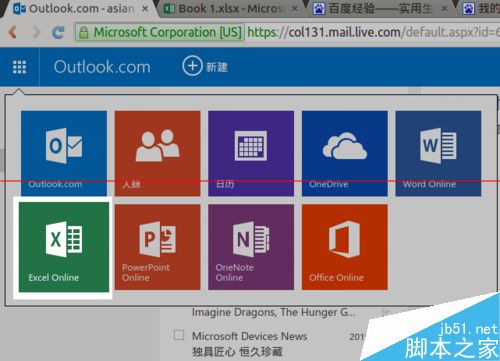
Task: Tick the Microsoft Devices News email checkbox
Action: tap(179, 335)
